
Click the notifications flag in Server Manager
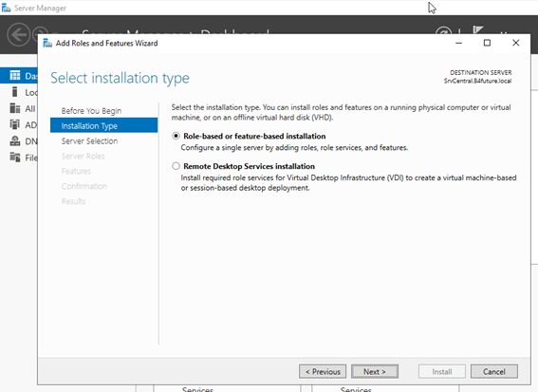(477, 30)
